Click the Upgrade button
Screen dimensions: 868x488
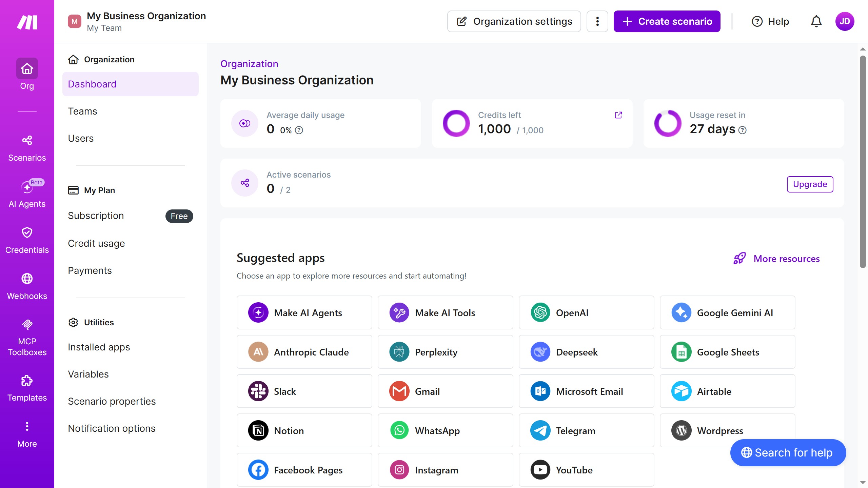[810, 184]
